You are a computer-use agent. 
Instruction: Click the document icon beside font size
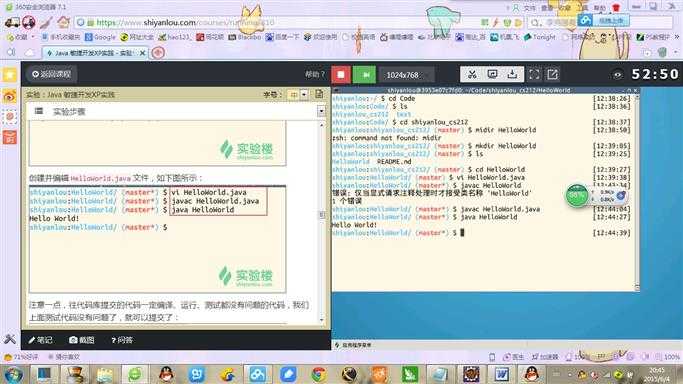click(x=319, y=94)
